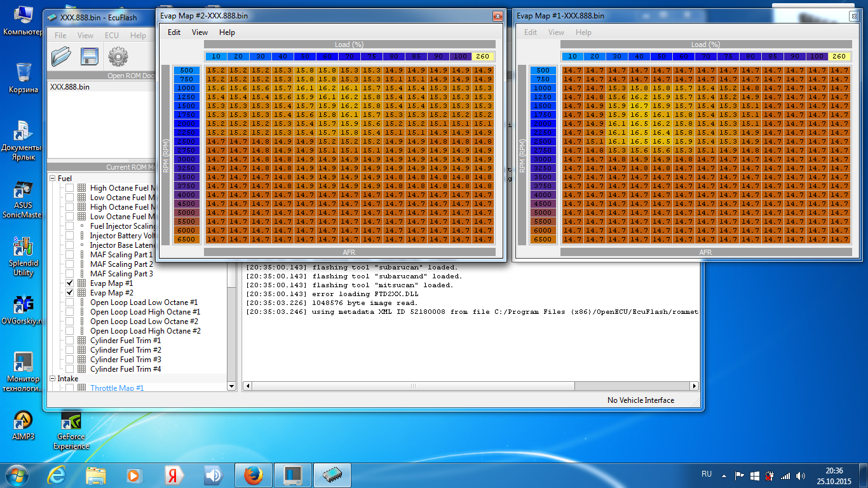Enable the MAF Scaling Part 3 checkbox

(x=70, y=274)
